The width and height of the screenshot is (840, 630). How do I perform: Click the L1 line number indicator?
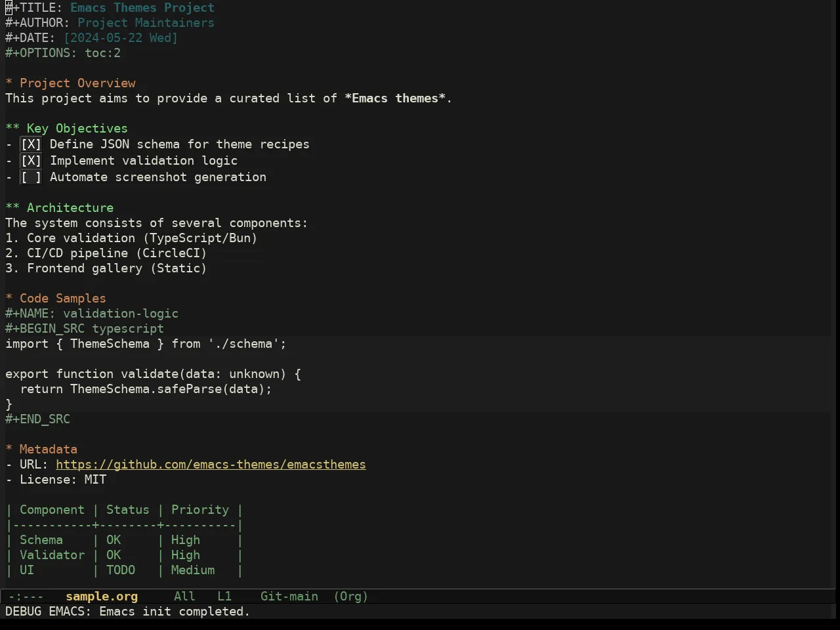point(224,597)
